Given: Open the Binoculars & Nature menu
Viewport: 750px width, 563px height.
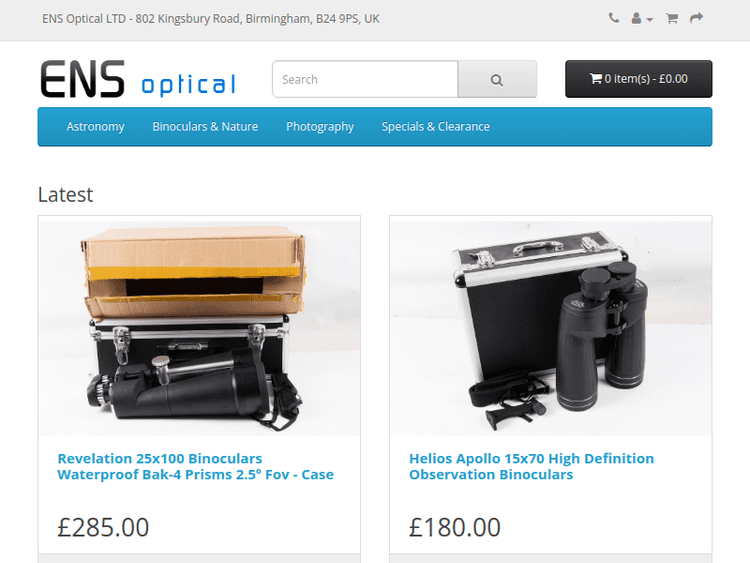Looking at the screenshot, I should click(x=205, y=127).
